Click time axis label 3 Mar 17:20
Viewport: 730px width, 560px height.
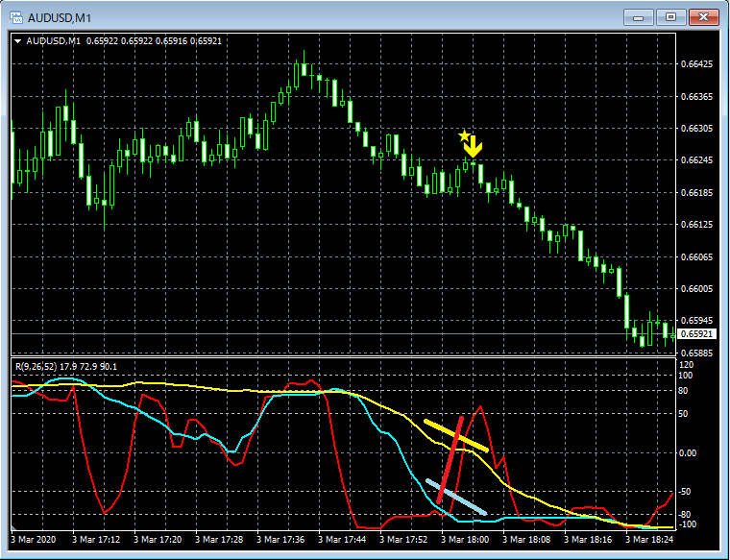[158, 540]
